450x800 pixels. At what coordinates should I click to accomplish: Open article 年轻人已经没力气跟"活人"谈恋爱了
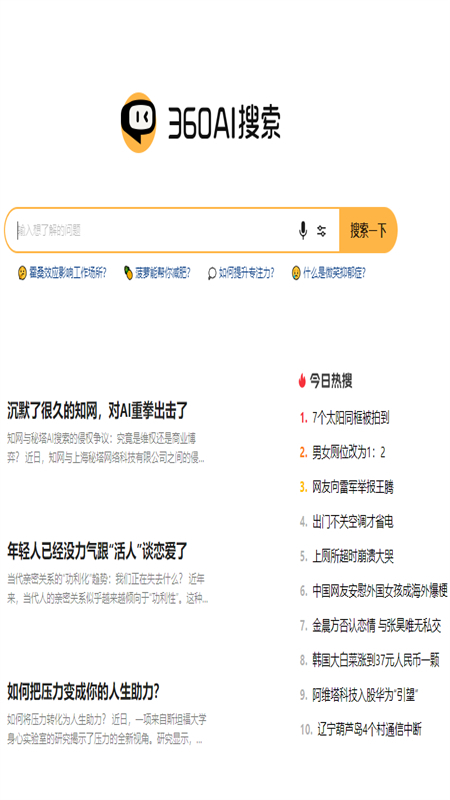pyautogui.click(x=97, y=551)
